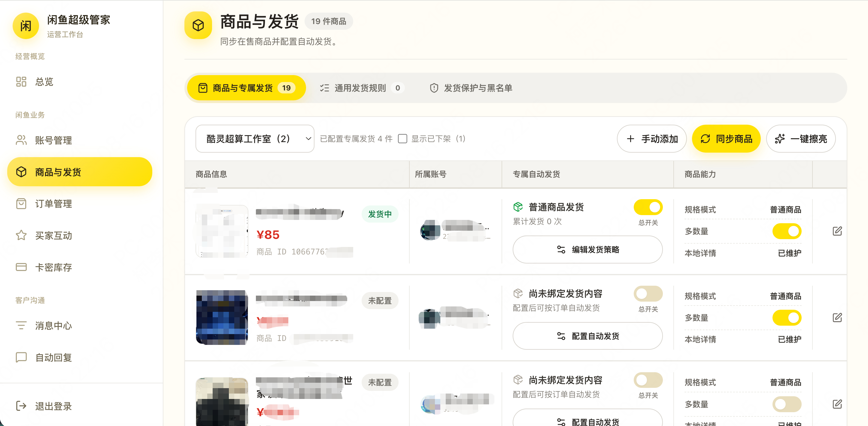Viewport: 868px width, 426px height.
Task: Toggle 总开关 for 普通商品发货 row
Action: pos(648,207)
